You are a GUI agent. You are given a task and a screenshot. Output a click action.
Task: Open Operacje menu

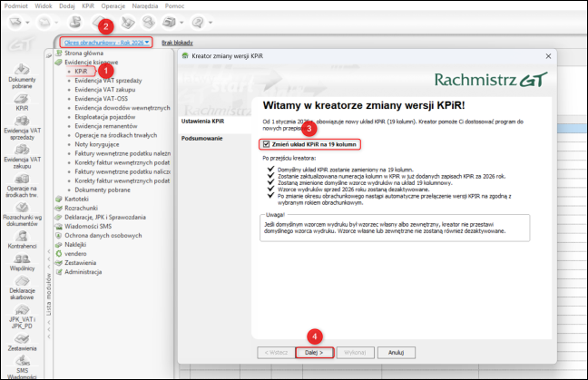tap(113, 6)
